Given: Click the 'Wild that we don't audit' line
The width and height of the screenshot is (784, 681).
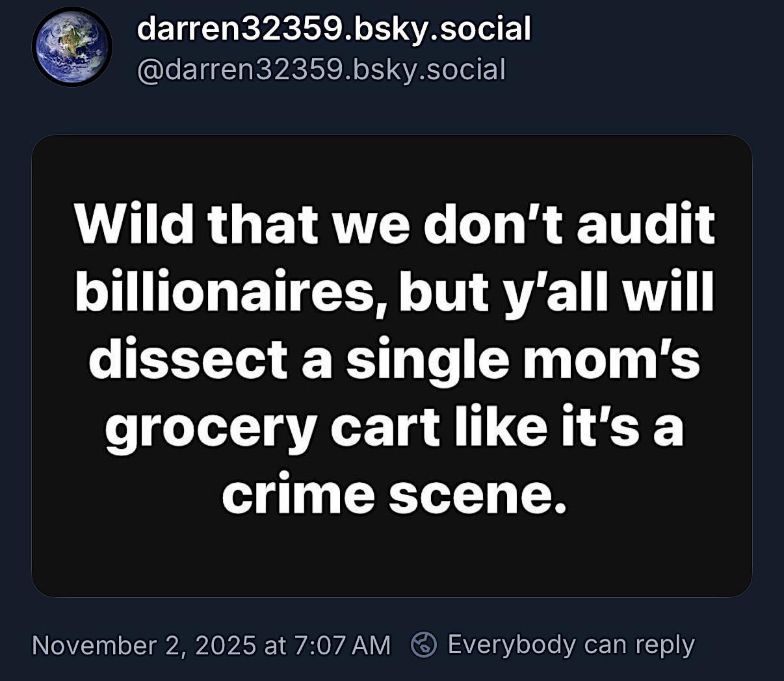Looking at the screenshot, I should click(395, 224).
